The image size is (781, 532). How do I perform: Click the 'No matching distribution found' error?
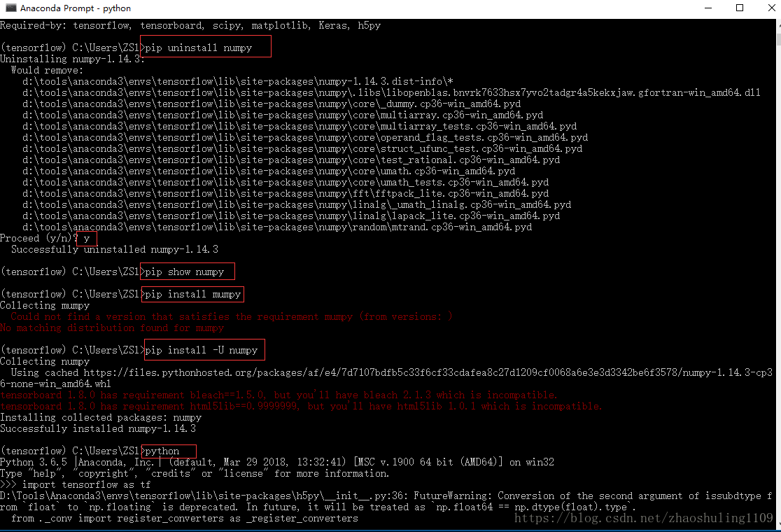112,328
